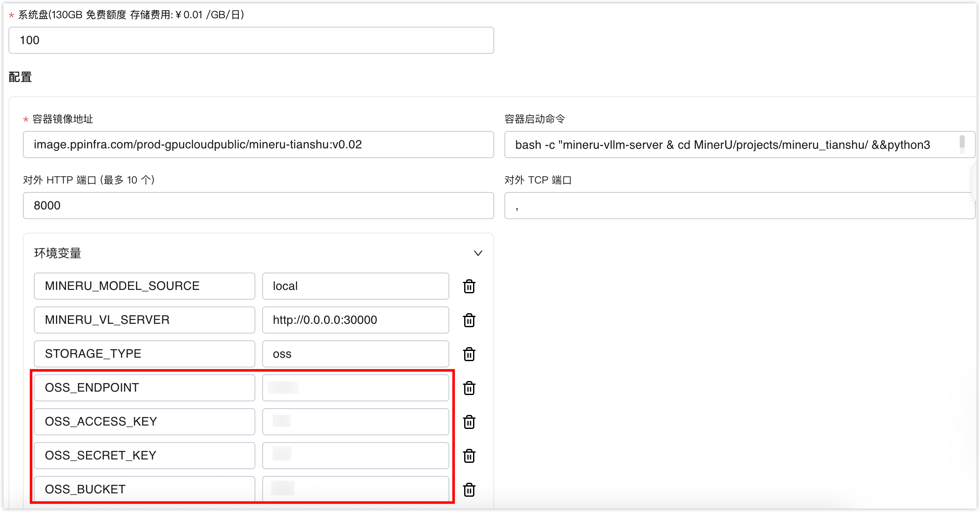This screenshot has height=512, width=980.
Task: Delete the MINERU_MODEL_SOURCE variable row
Action: [x=469, y=287]
